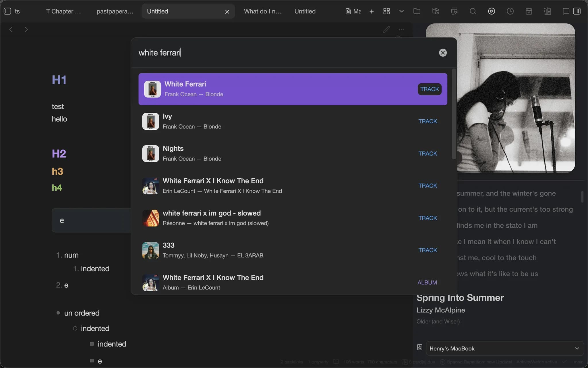This screenshot has width=588, height=368.
Task: Click album name 'Older (and Wiser)'
Action: (438, 321)
